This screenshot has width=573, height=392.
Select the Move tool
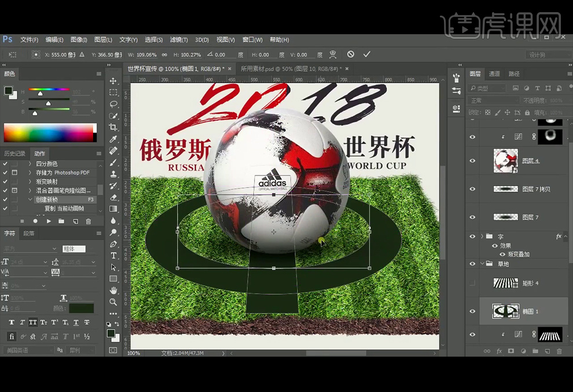pyautogui.click(x=113, y=81)
